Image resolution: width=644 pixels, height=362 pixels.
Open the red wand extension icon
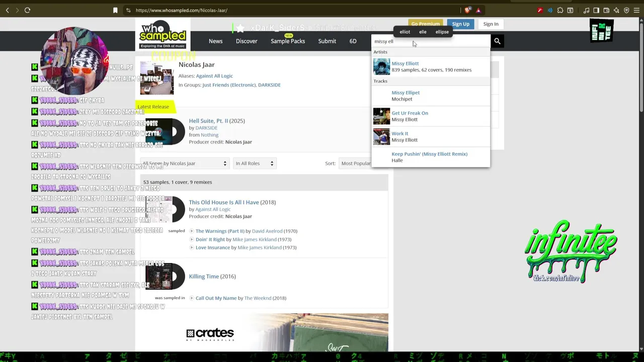pos(540,10)
